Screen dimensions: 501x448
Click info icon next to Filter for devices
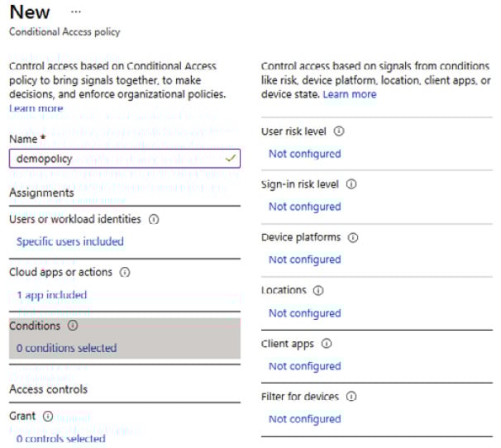[x=351, y=397]
